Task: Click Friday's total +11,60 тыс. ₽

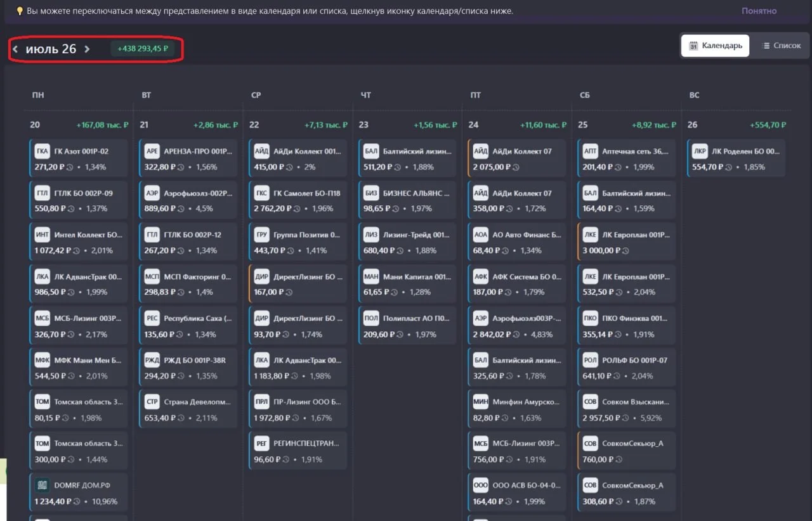Action: point(543,125)
